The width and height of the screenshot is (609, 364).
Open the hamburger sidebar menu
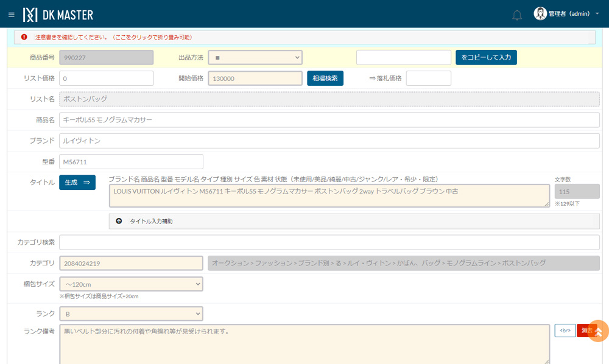11,15
